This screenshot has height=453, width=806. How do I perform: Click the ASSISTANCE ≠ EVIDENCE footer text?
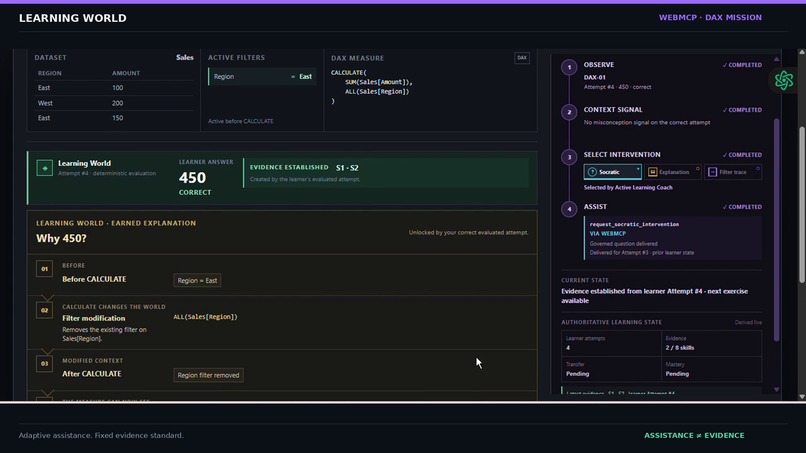[x=694, y=436]
